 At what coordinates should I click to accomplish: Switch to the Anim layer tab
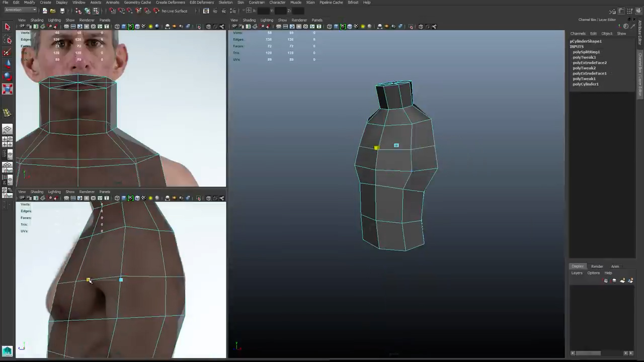pos(615,266)
